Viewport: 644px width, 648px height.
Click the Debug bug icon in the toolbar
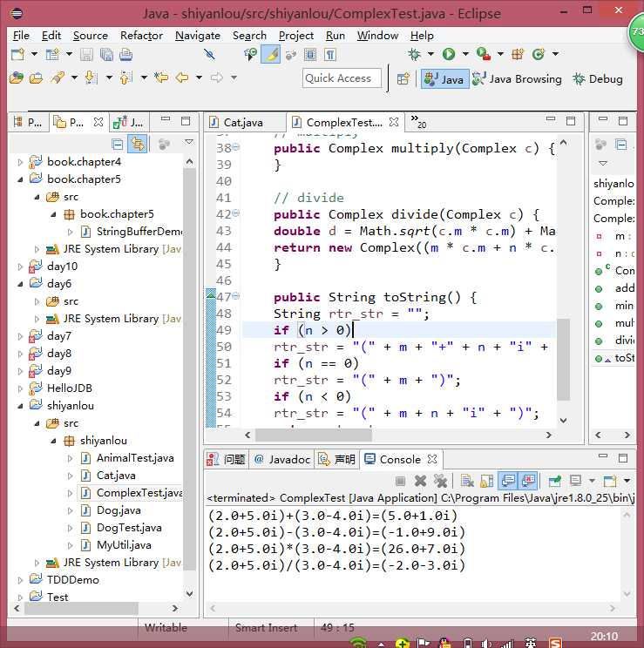pyautogui.click(x=414, y=54)
